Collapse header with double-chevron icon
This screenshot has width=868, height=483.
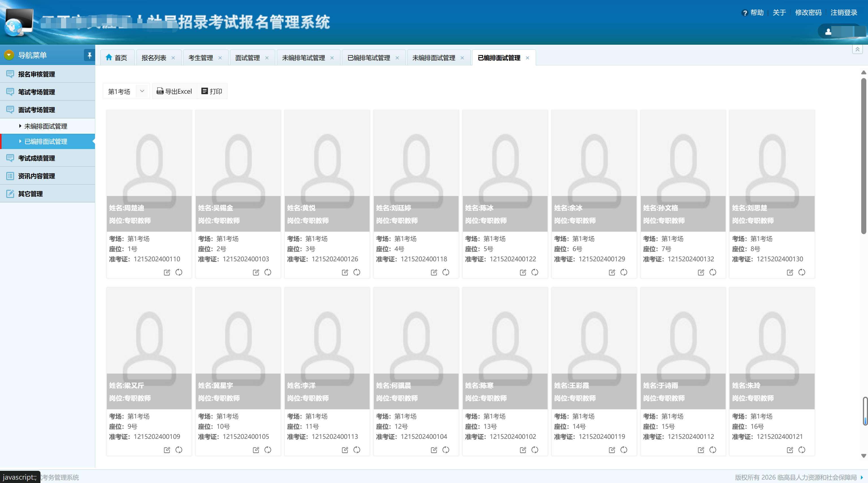(x=857, y=49)
